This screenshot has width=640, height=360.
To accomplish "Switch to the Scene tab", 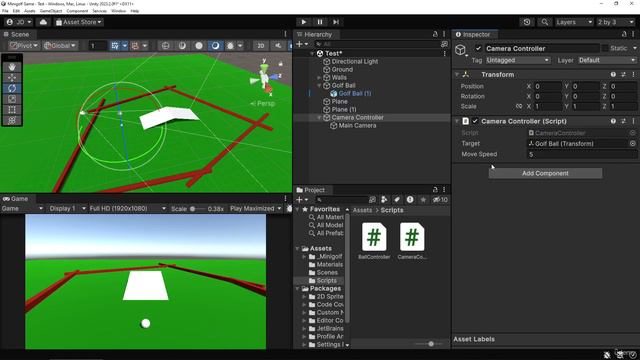I will 17,34.
